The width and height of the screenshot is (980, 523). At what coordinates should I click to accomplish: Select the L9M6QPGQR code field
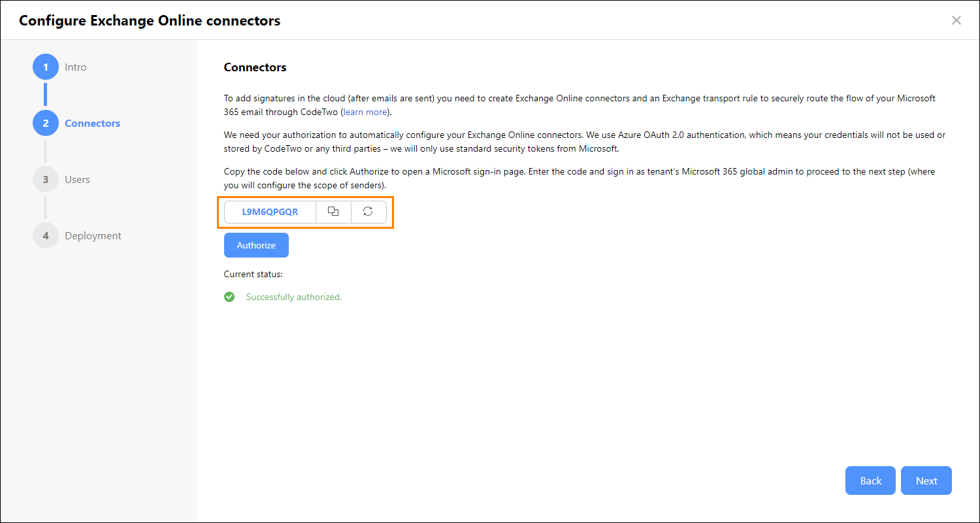[270, 212]
